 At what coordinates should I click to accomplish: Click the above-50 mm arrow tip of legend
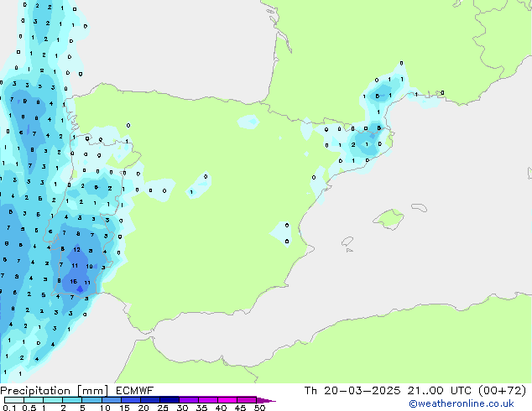coord(266,400)
